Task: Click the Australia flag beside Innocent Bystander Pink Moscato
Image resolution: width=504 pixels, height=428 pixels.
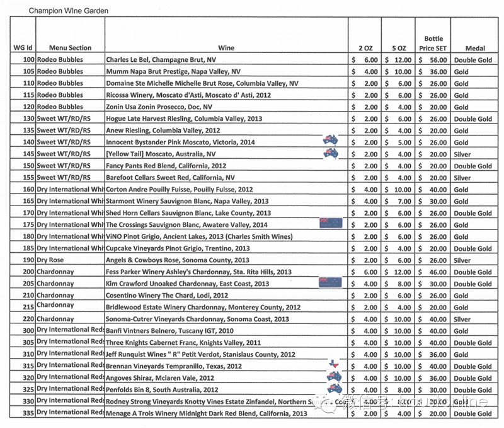Action: (330, 140)
